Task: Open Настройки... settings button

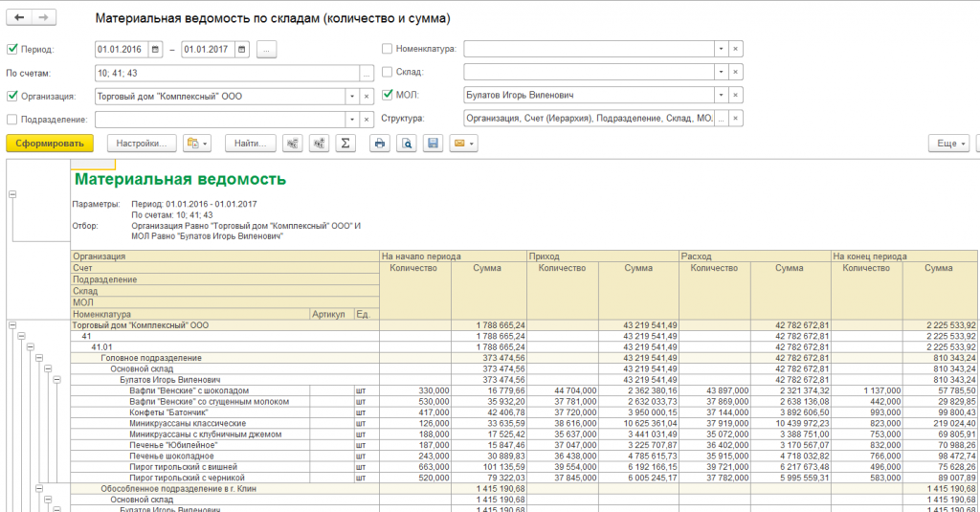Action: coord(142,144)
